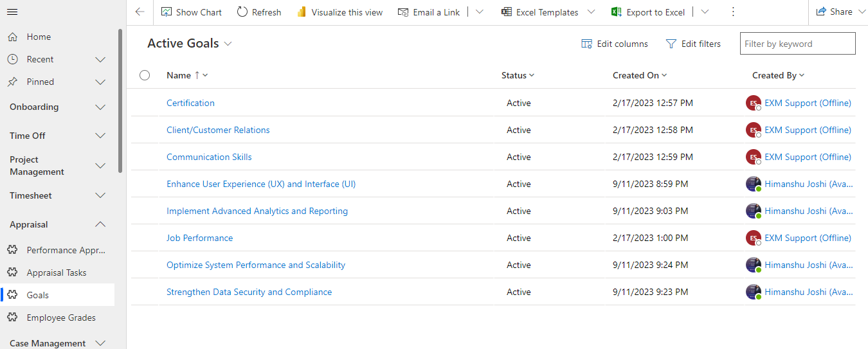Expand the Time Off section
This screenshot has width=868, height=349.
(100, 136)
